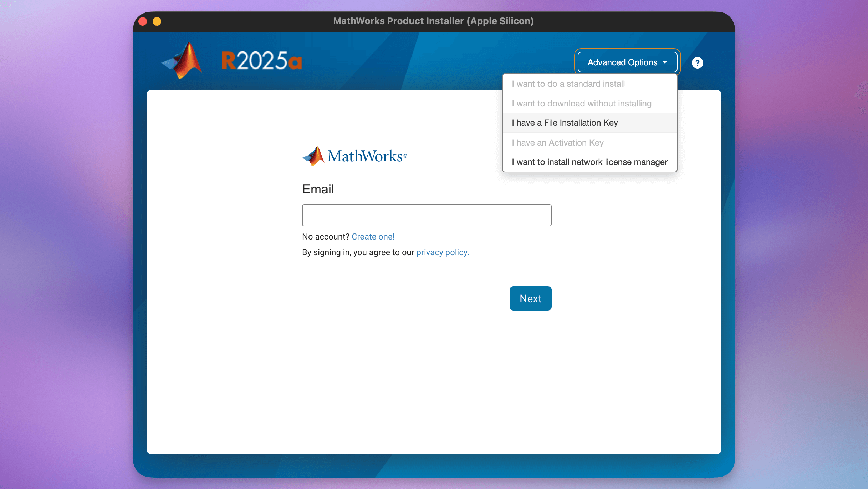This screenshot has height=489, width=868.
Task: Select 'I want to install network license manager'
Action: coord(589,162)
